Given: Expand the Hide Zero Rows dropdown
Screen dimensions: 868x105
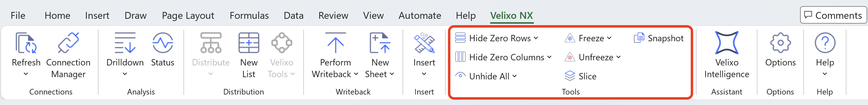Looking at the screenshot, I should click(536, 38).
